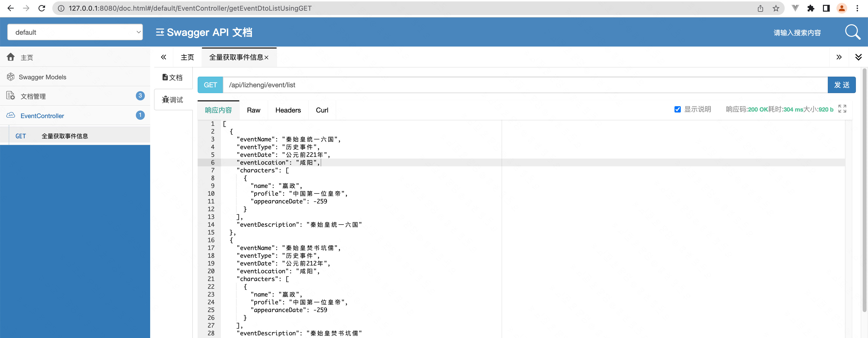Click the site info icon in address bar
Image resolution: width=868 pixels, height=338 pixels.
[x=61, y=8]
